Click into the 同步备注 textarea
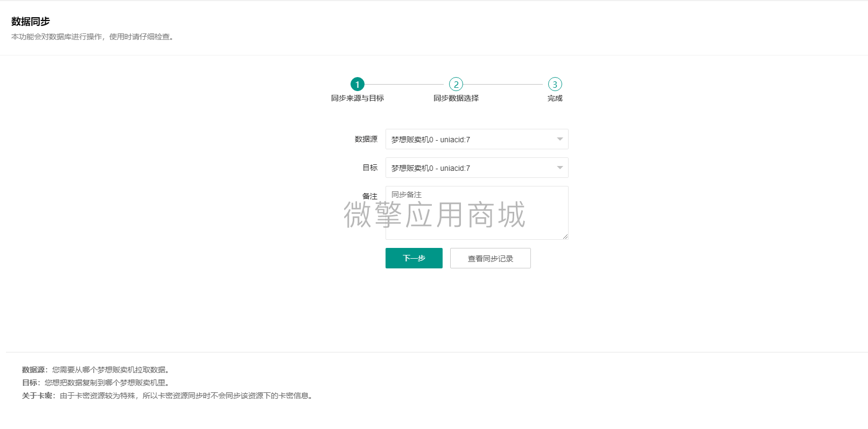The height and width of the screenshot is (429, 868). [x=477, y=213]
